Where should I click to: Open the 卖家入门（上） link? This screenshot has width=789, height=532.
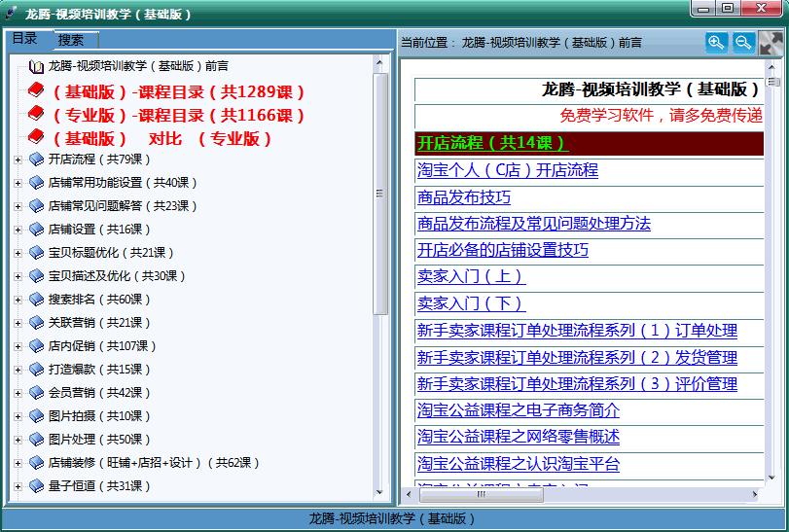click(x=472, y=276)
